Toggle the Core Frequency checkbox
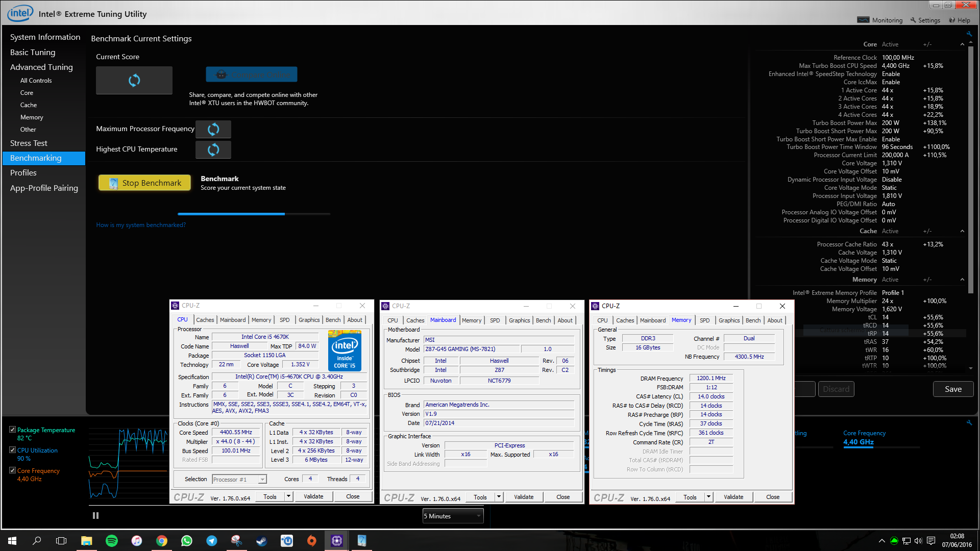980x551 pixels. (x=12, y=470)
